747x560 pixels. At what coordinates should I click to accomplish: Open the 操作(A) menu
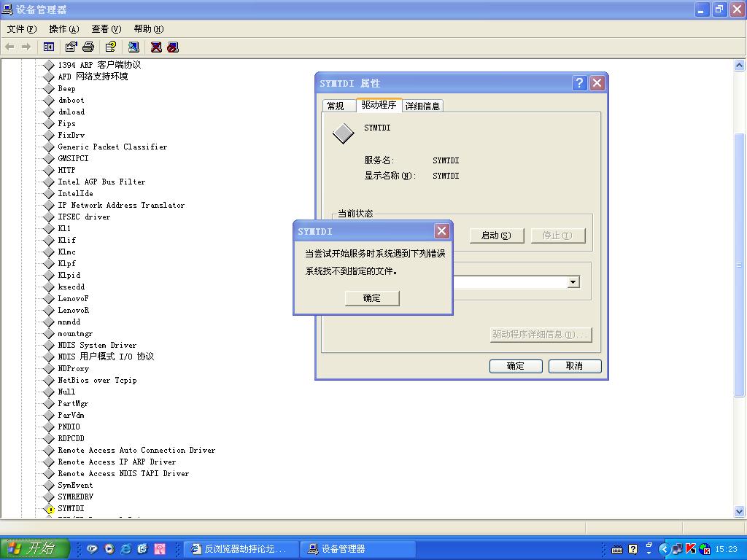[64, 29]
